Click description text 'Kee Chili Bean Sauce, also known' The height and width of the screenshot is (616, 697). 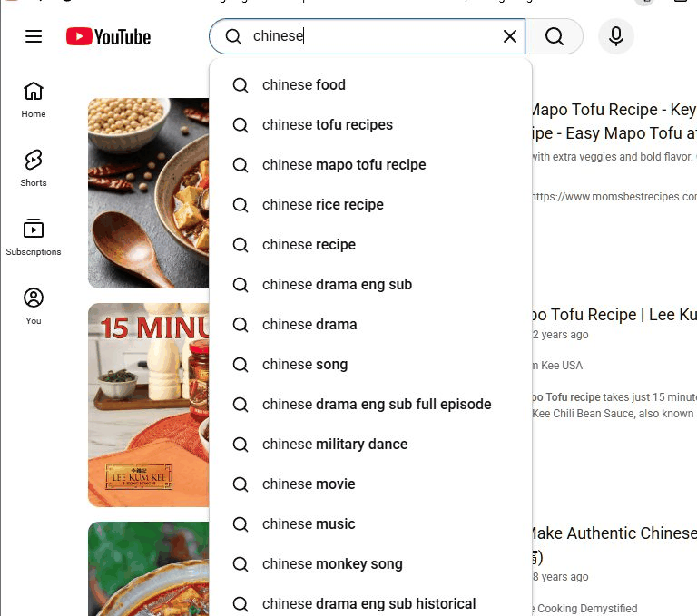click(613, 414)
